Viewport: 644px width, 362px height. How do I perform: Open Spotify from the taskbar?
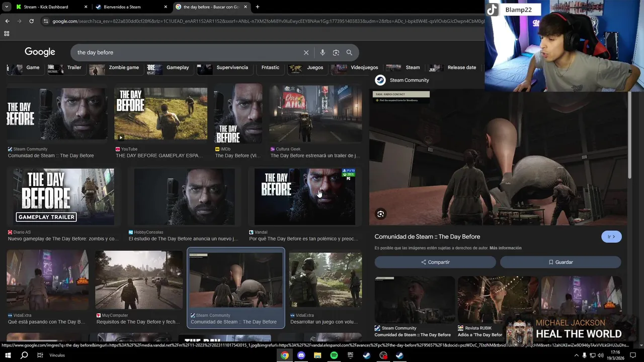(334, 355)
